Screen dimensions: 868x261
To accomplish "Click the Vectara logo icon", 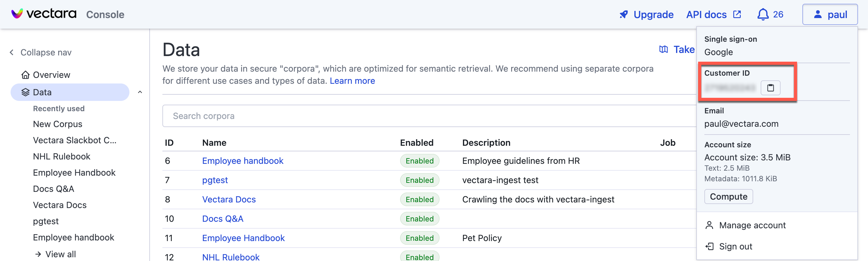I will (17, 14).
